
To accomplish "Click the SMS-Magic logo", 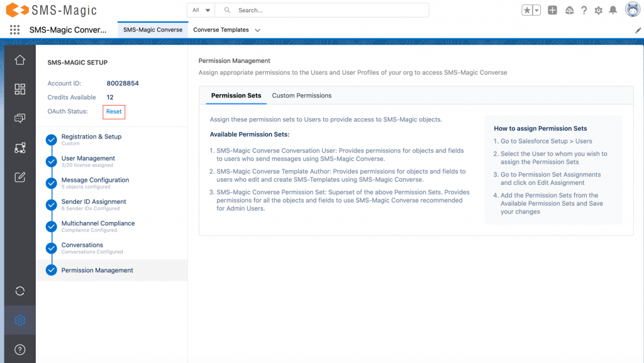I will tap(52, 10).
